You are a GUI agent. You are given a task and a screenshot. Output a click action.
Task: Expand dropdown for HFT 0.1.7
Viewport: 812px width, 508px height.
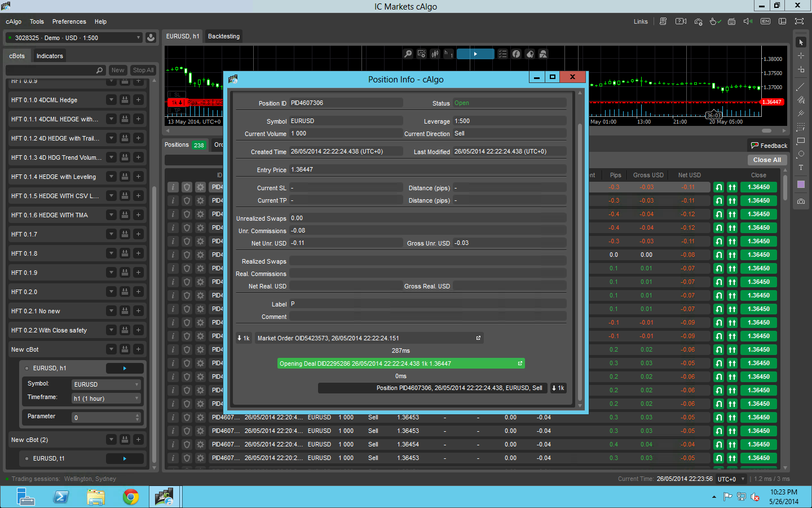click(111, 234)
